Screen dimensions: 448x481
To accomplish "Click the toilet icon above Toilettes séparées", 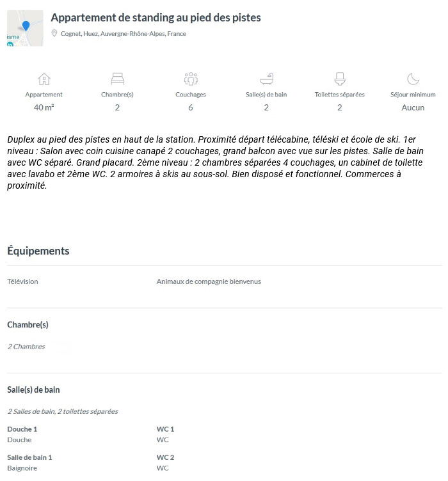I will click(340, 79).
